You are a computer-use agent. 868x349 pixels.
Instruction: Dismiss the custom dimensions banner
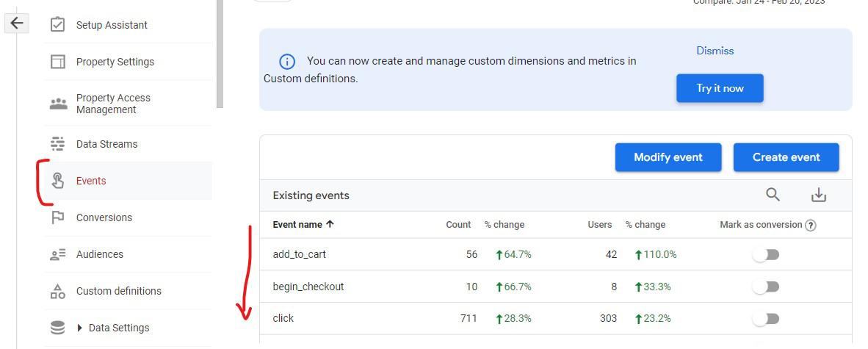pos(715,51)
